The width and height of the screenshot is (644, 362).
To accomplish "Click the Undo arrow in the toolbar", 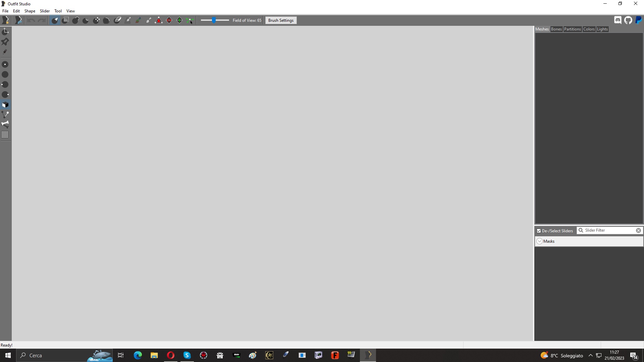I will 31,20.
